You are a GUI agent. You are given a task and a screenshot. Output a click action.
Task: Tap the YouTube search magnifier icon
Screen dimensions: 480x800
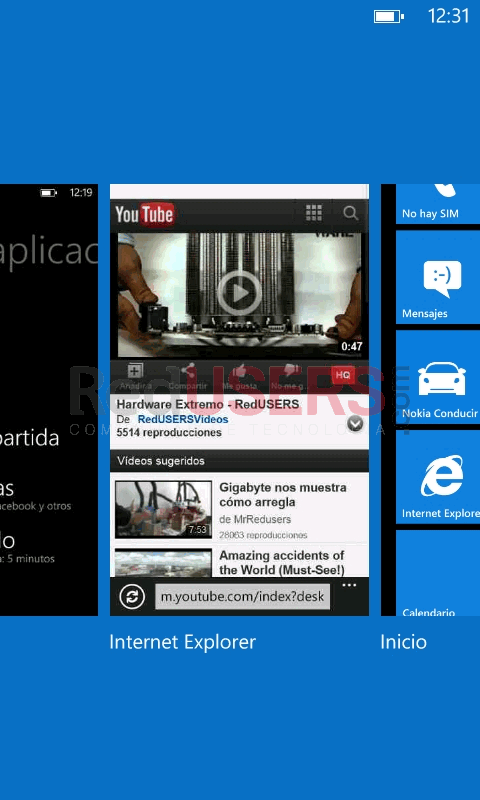[350, 213]
